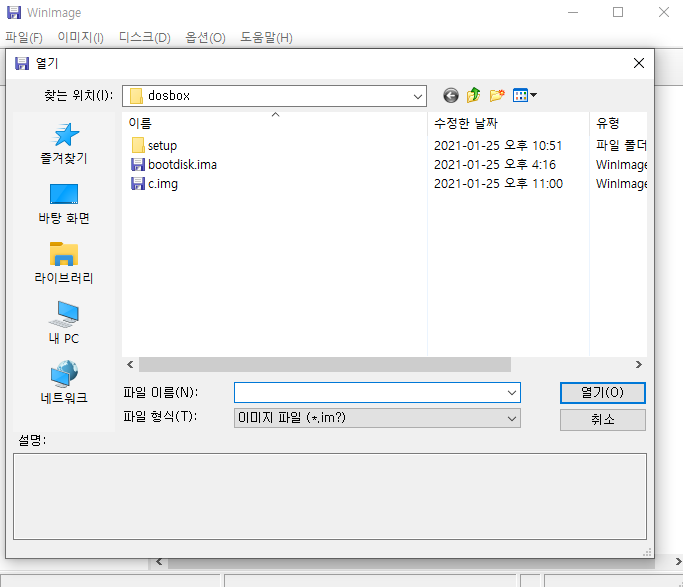Expand the dosbox location dropdown
The image size is (683, 587).
point(417,96)
